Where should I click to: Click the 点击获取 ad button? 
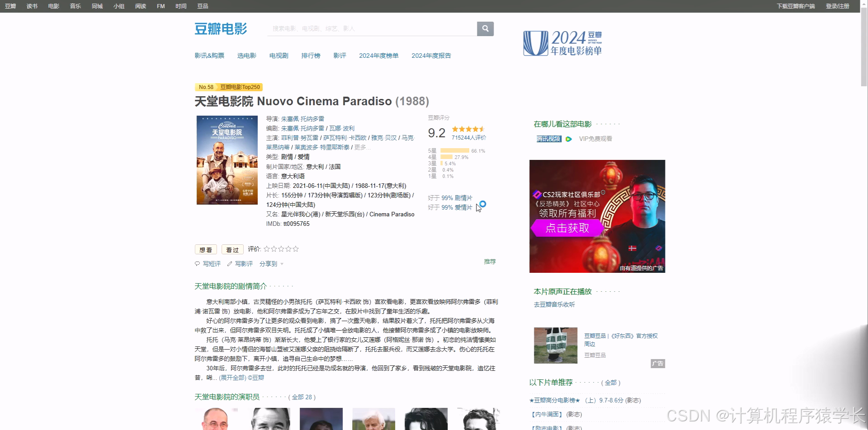pos(567,228)
